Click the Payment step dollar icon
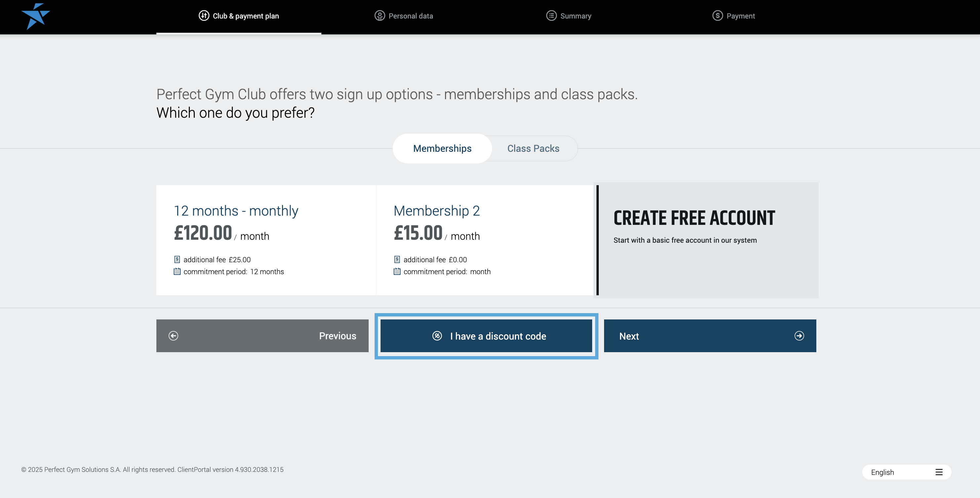 click(x=717, y=16)
